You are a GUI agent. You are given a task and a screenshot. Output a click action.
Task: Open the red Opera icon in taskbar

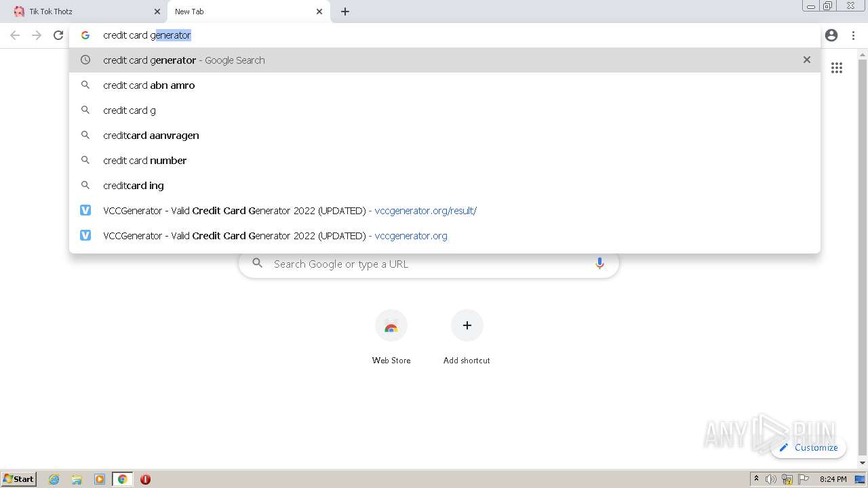145,479
